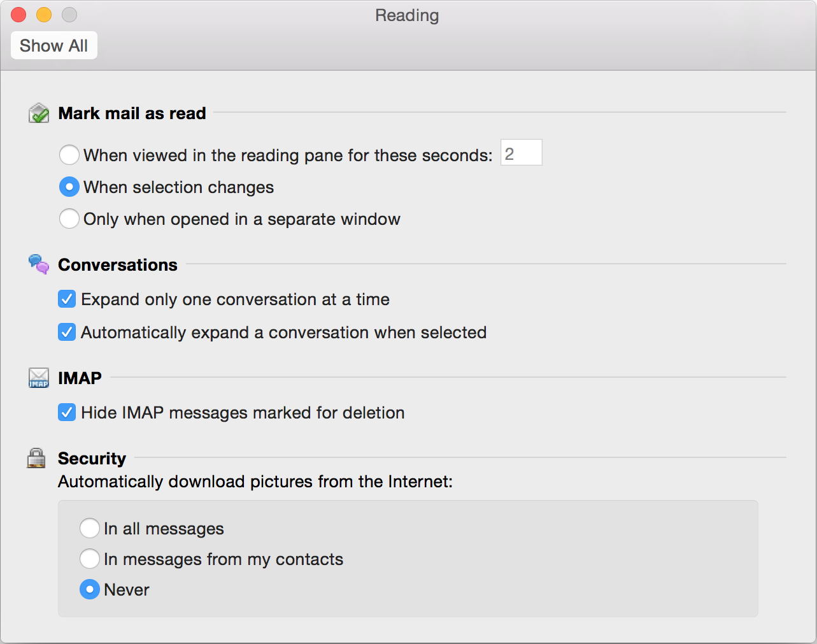Click the Show All button
This screenshot has height=644, width=817.
(x=54, y=45)
